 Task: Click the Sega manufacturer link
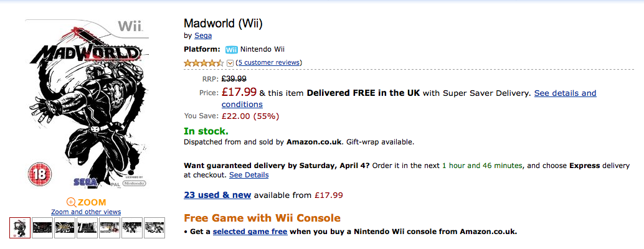coord(203,35)
